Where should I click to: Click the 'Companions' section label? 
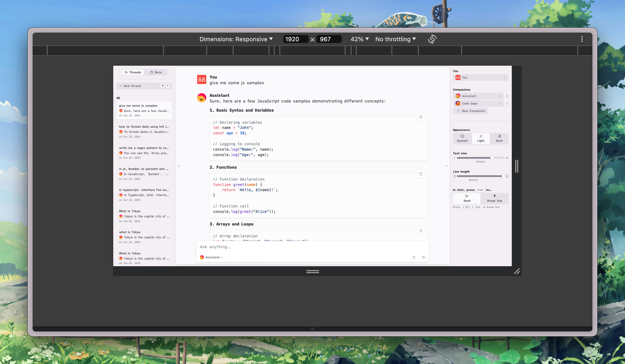(x=461, y=90)
